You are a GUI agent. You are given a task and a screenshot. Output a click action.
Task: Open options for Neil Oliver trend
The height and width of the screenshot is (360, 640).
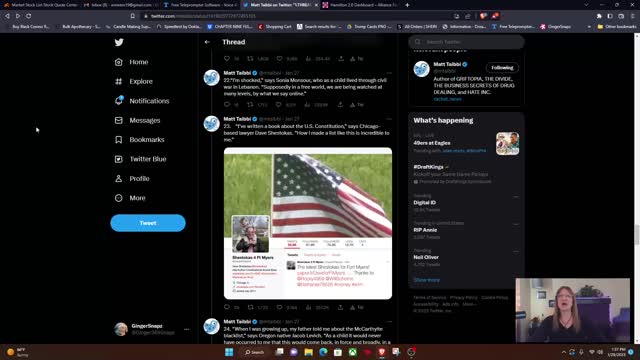click(x=516, y=251)
